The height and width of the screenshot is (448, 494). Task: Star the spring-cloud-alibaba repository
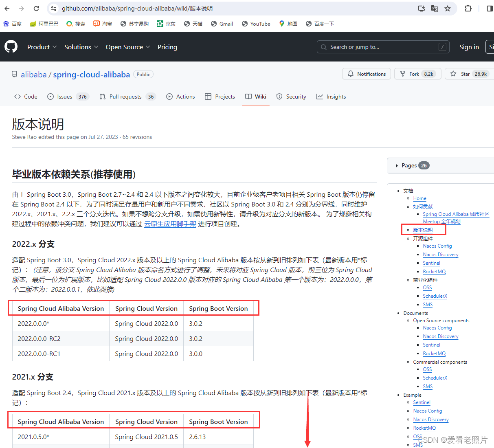pos(469,74)
